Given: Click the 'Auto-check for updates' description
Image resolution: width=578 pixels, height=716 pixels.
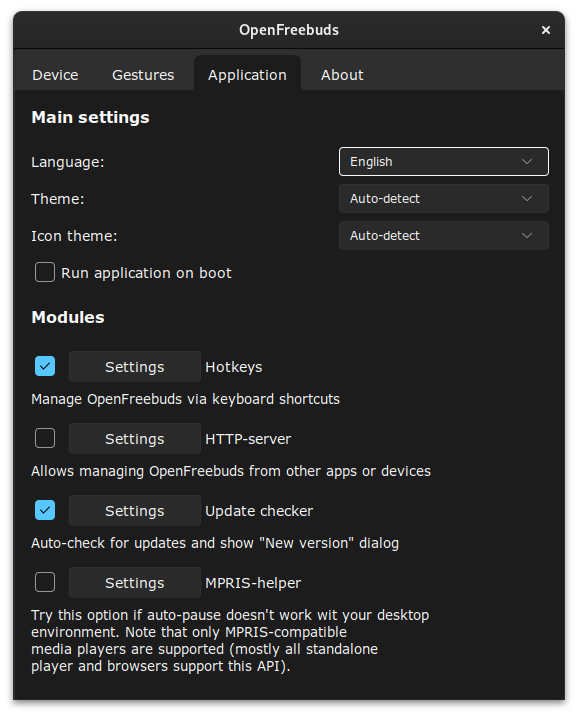Looking at the screenshot, I should coord(215,543).
